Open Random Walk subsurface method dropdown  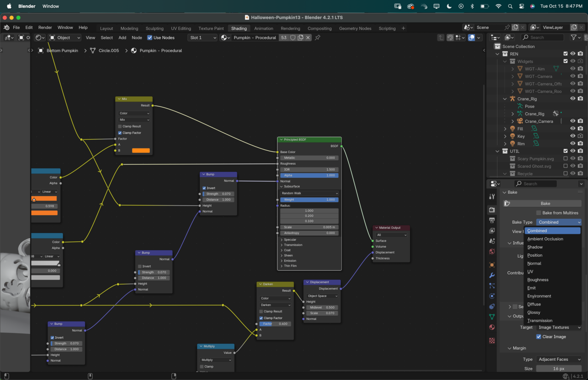pyautogui.click(x=310, y=193)
